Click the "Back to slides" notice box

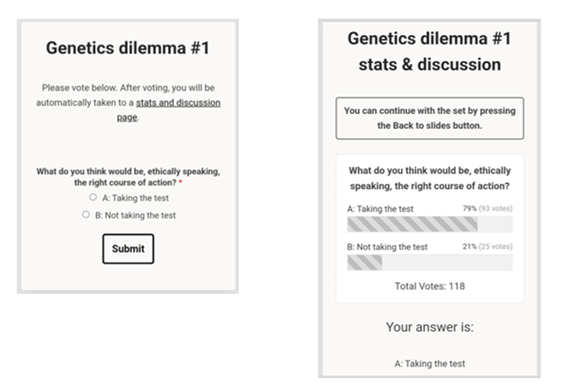pyautogui.click(x=430, y=118)
